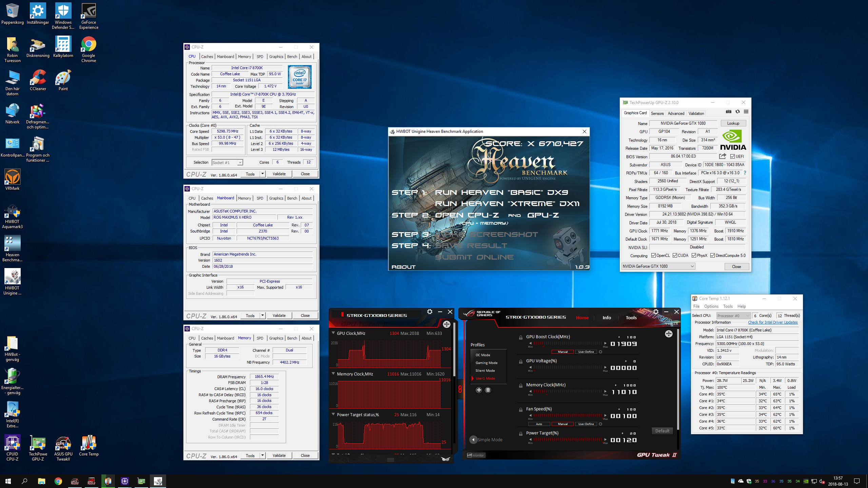Click the Fan Speed slider bar
The width and height of the screenshot is (868, 488).
pos(568,416)
